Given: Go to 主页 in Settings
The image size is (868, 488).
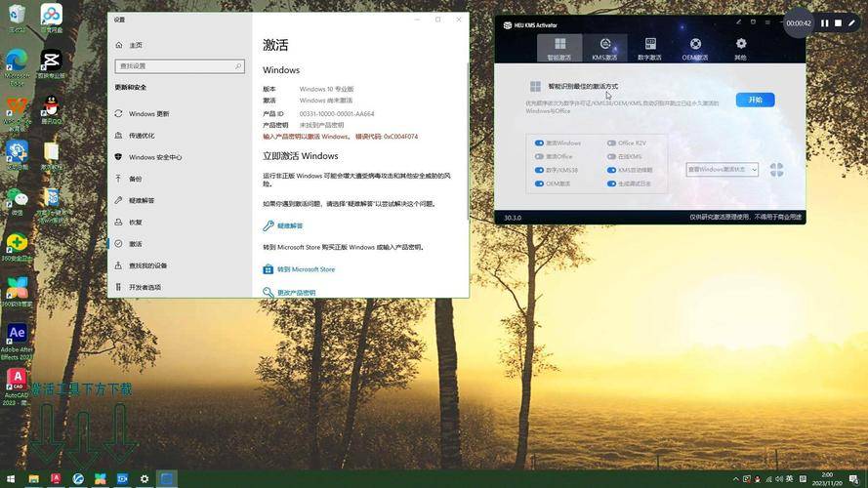Looking at the screenshot, I should 136,45.
